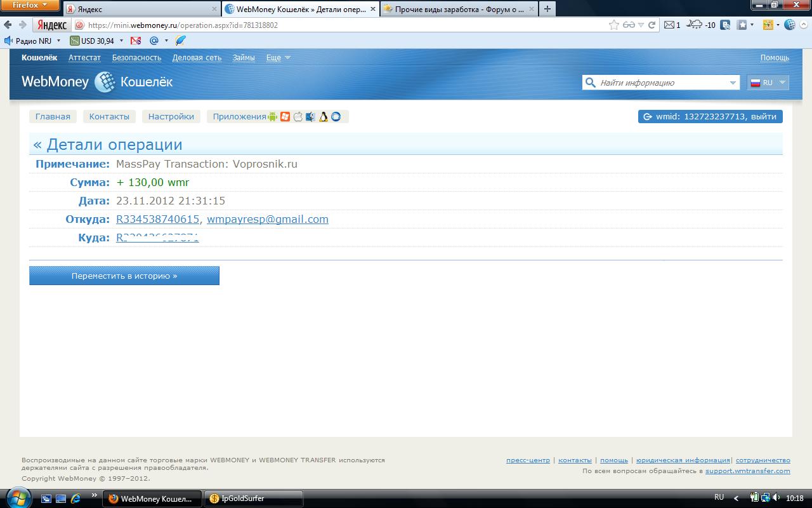Open the Аттестат menu item
Image resolution: width=812 pixels, height=508 pixels.
point(85,58)
